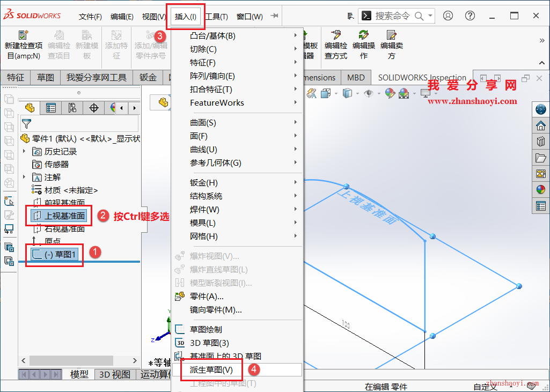
Task: Open Custom Properties task pane icon
Action: [541, 206]
